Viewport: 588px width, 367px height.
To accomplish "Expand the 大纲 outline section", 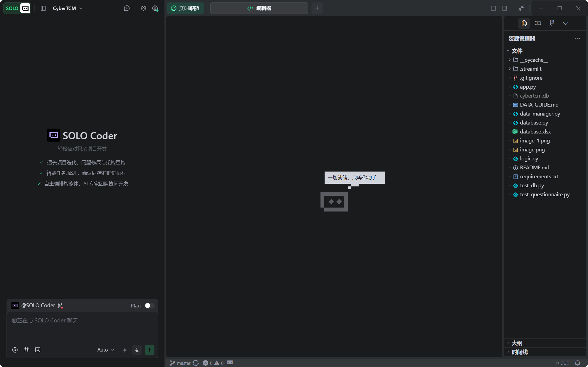I will tap(517, 343).
